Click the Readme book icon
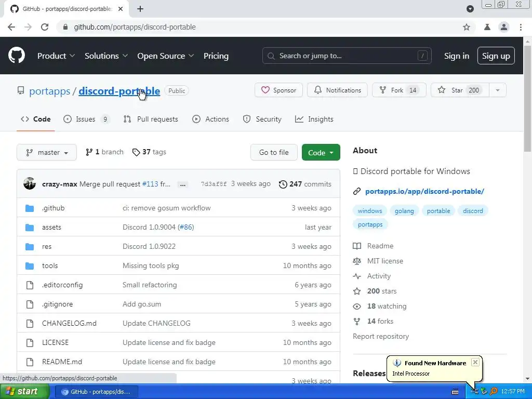This screenshot has height=399, width=532. [356, 246]
